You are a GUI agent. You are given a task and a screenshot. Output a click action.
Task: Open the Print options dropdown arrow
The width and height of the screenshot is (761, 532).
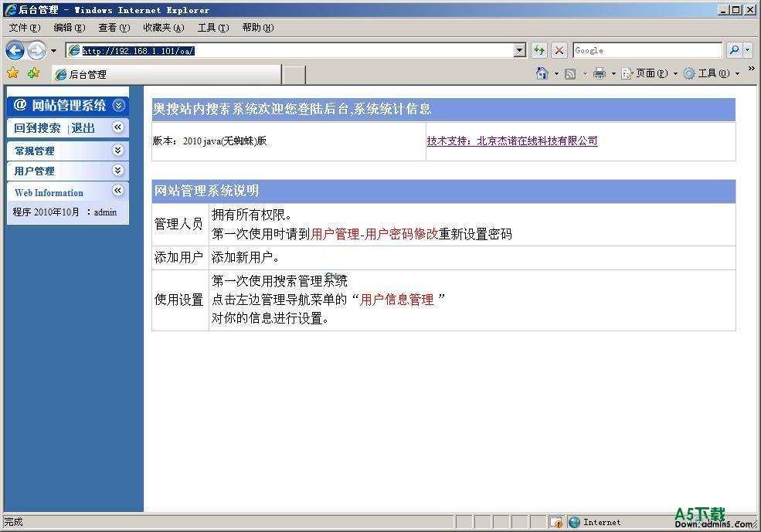(613, 73)
